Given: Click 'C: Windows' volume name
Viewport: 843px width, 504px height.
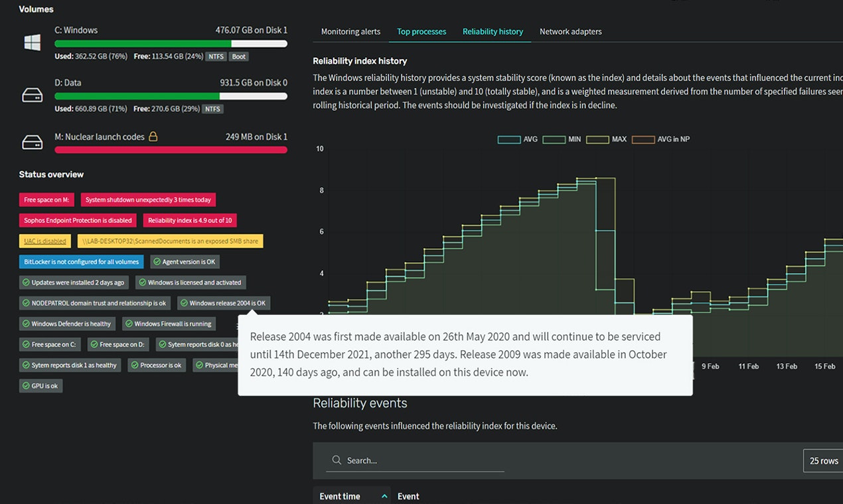Looking at the screenshot, I should [x=76, y=31].
